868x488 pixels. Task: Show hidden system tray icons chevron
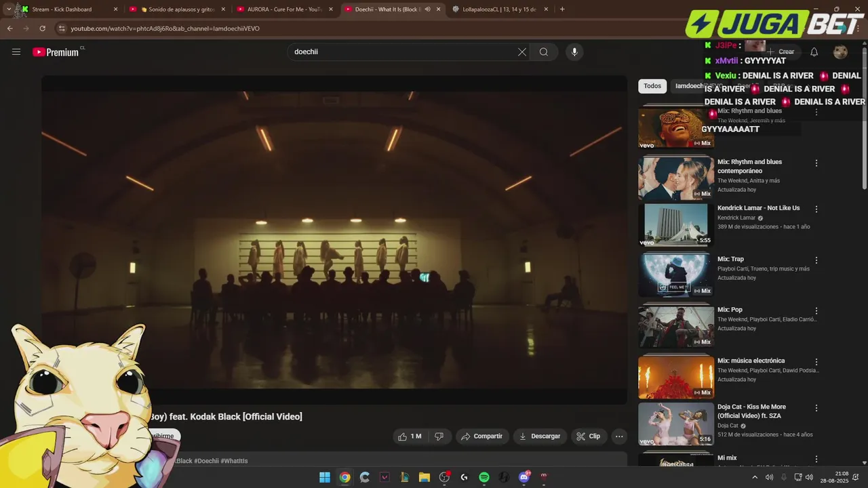(754, 477)
